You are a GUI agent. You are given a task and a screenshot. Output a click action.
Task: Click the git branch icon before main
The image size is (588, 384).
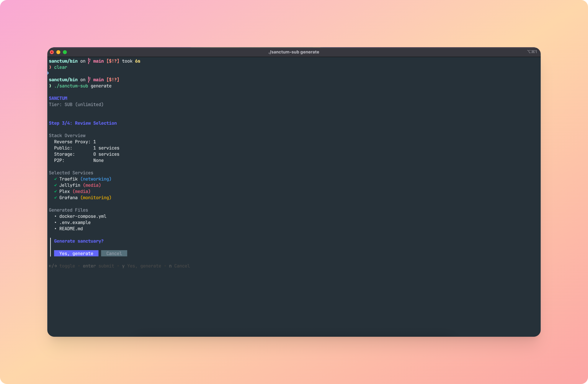[89, 79]
